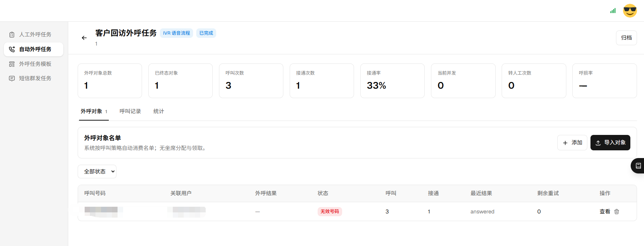Switch to the 外呼对象 tab
The image size is (644, 246).
tap(94, 111)
